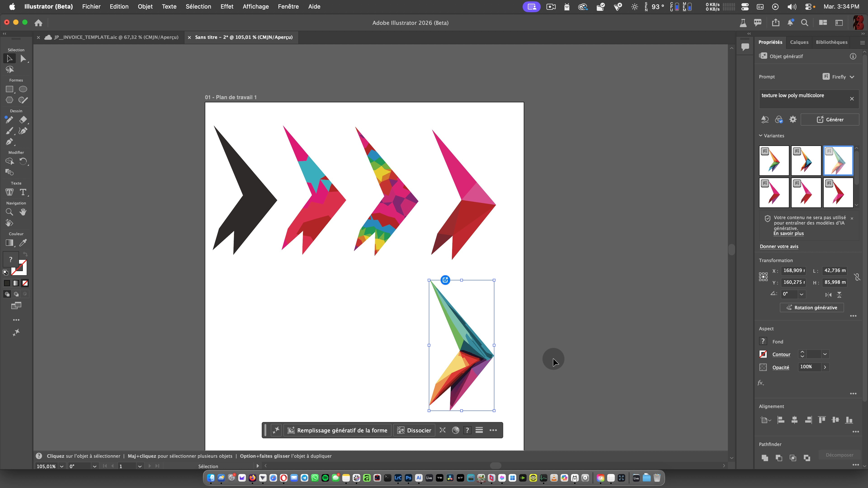868x488 pixels.
Task: Select the selected pastel variant thumbnail
Action: click(x=838, y=161)
